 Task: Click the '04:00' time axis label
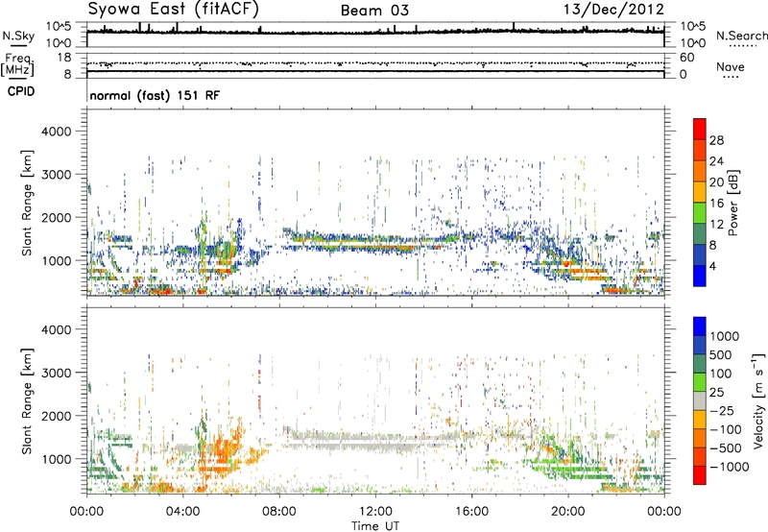coord(183,512)
